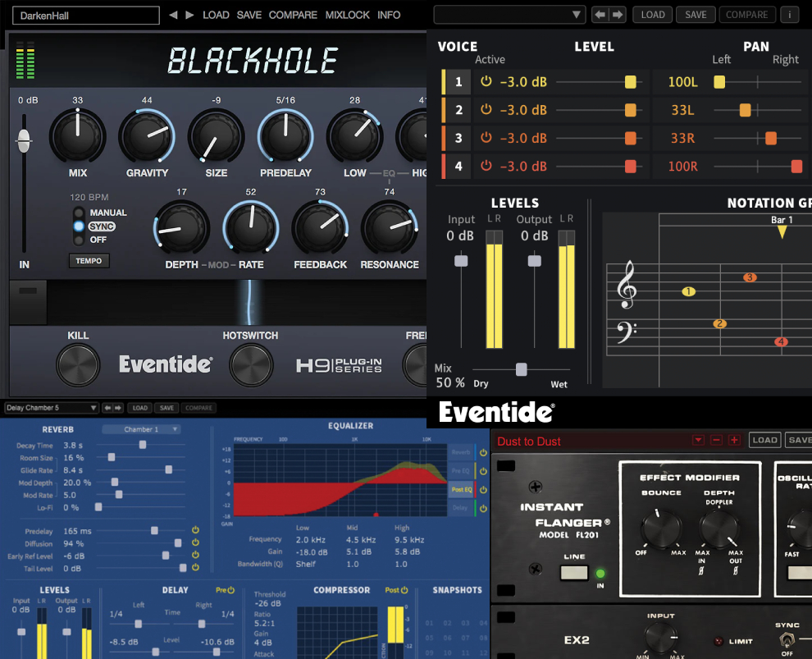Image resolution: width=812 pixels, height=659 pixels.
Task: Click Blackhole previous preset arrow
Action: [174, 15]
